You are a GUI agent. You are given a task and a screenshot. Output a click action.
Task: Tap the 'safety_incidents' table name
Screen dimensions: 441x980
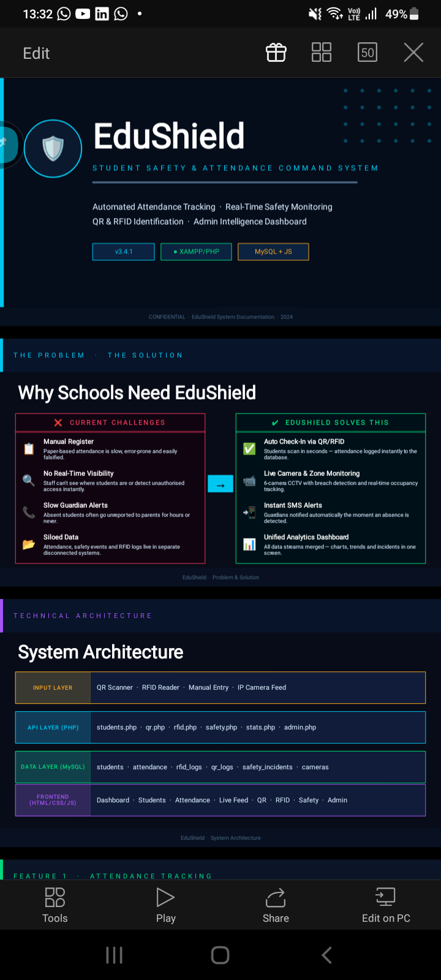pyautogui.click(x=267, y=767)
